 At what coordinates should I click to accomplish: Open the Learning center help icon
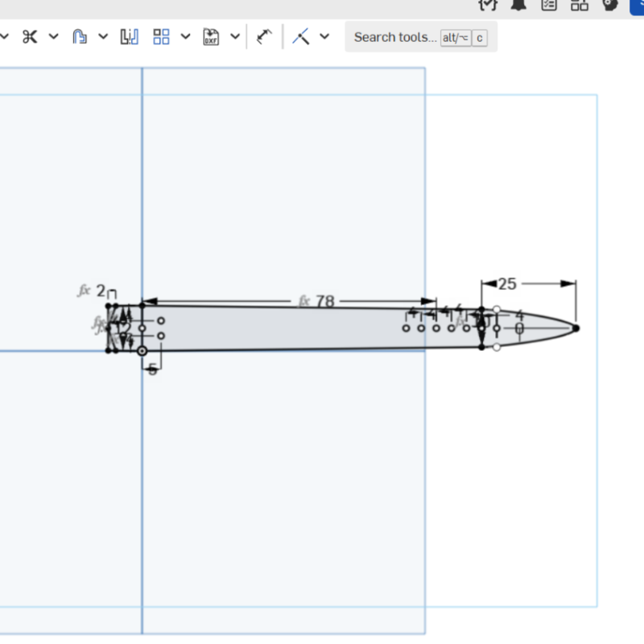pos(609,6)
